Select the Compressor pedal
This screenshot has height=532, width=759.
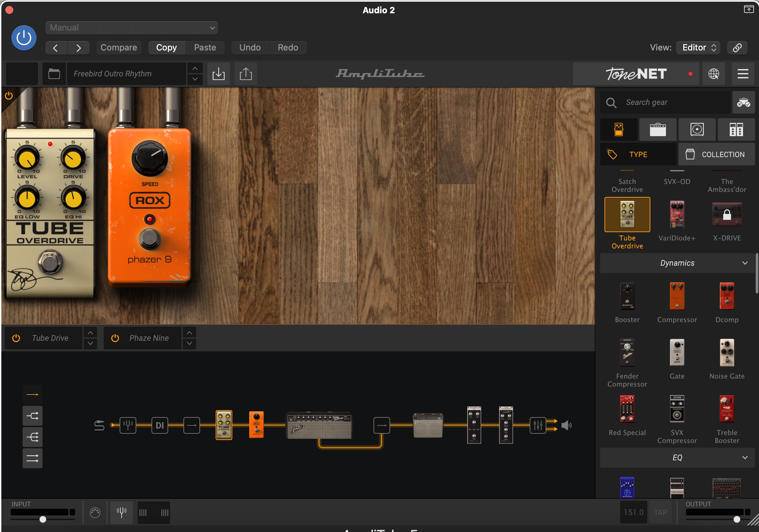click(x=677, y=296)
